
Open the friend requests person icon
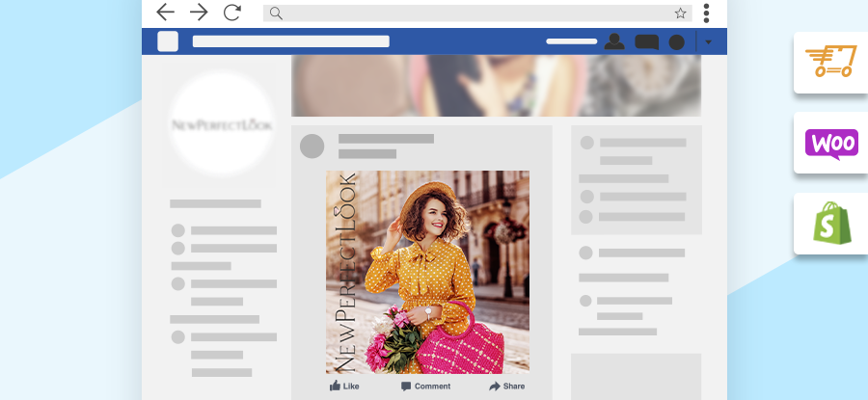point(614,41)
